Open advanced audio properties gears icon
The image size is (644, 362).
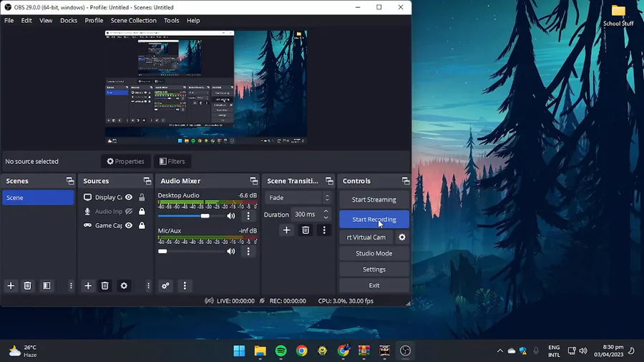pos(165,285)
